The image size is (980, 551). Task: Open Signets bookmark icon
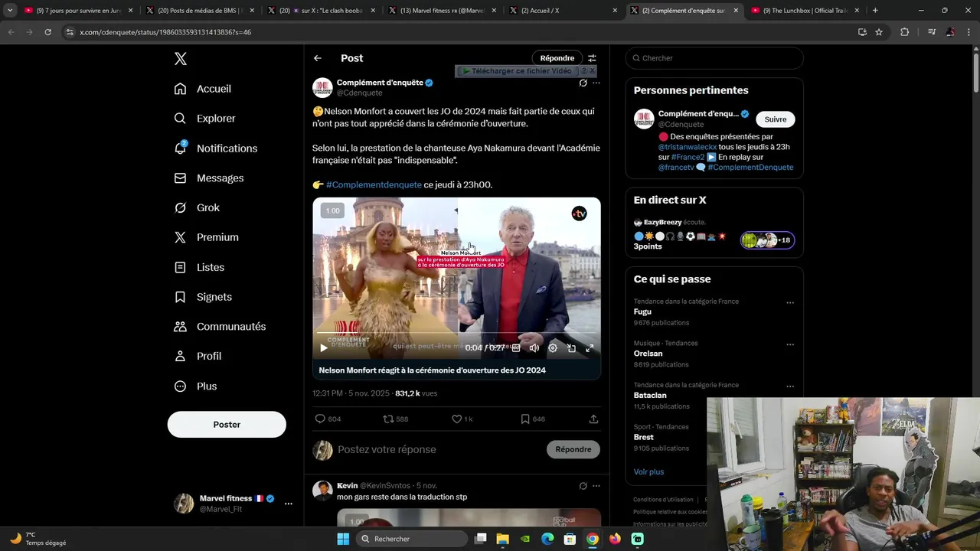pyautogui.click(x=180, y=297)
